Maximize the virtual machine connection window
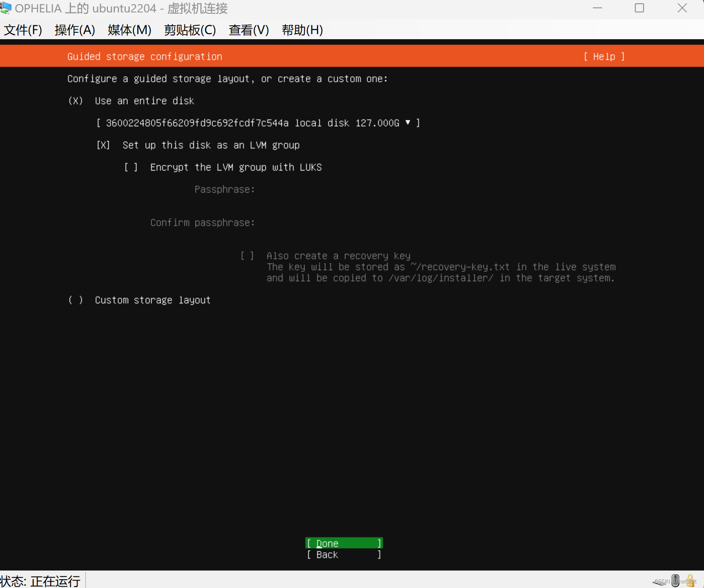Image resolution: width=704 pixels, height=588 pixels. [x=639, y=8]
